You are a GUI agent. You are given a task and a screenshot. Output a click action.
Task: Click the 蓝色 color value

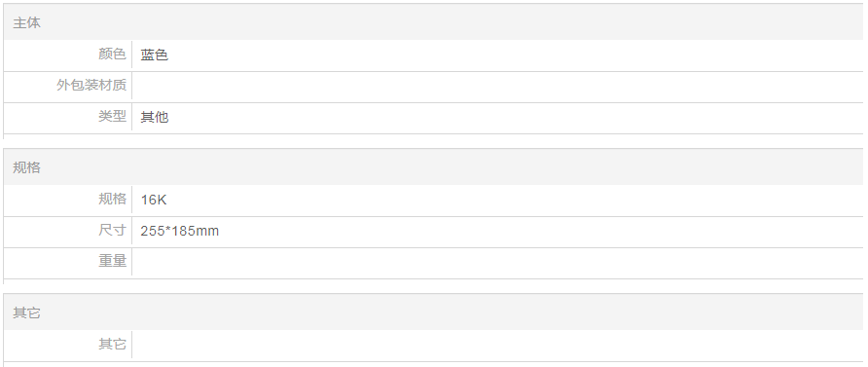[155, 55]
